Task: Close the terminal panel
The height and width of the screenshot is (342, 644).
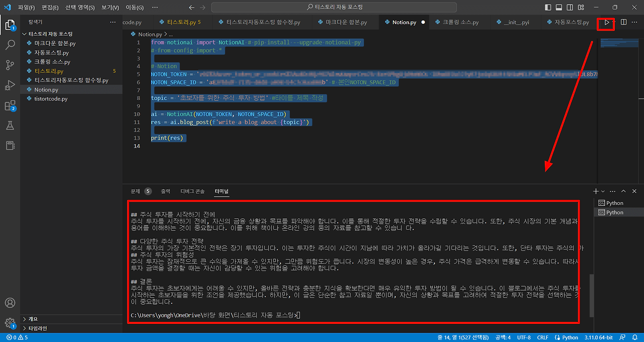Action: coord(634,191)
